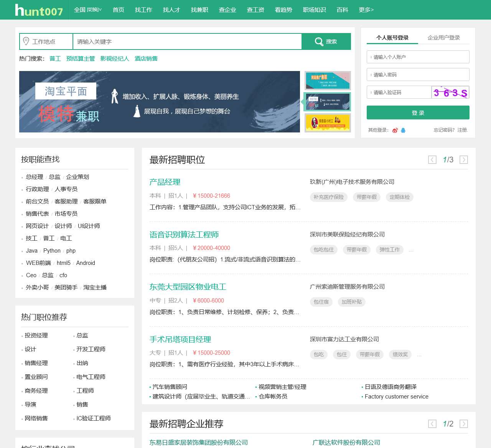491x448 pixels.
Task: Select the KFC banner thumbnail
Action: point(328,123)
